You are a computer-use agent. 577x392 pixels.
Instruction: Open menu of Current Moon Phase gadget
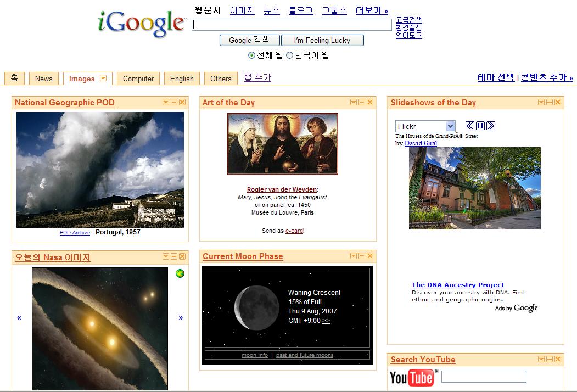354,255
